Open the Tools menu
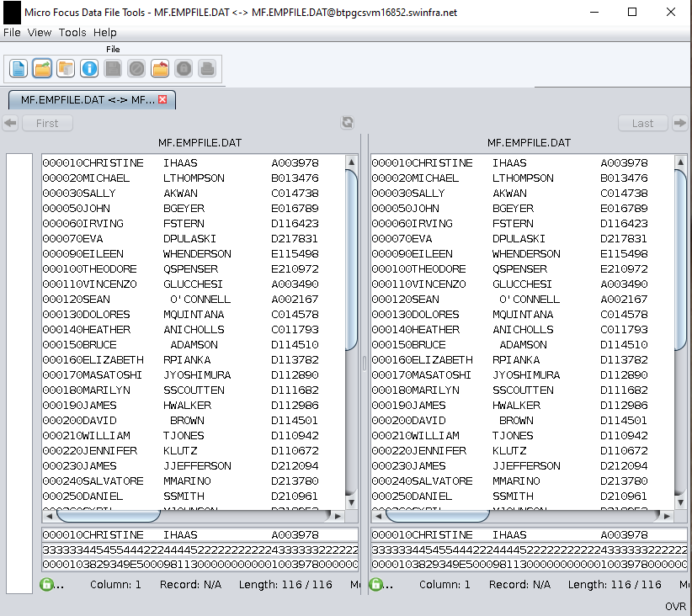The image size is (692, 616). (72, 33)
